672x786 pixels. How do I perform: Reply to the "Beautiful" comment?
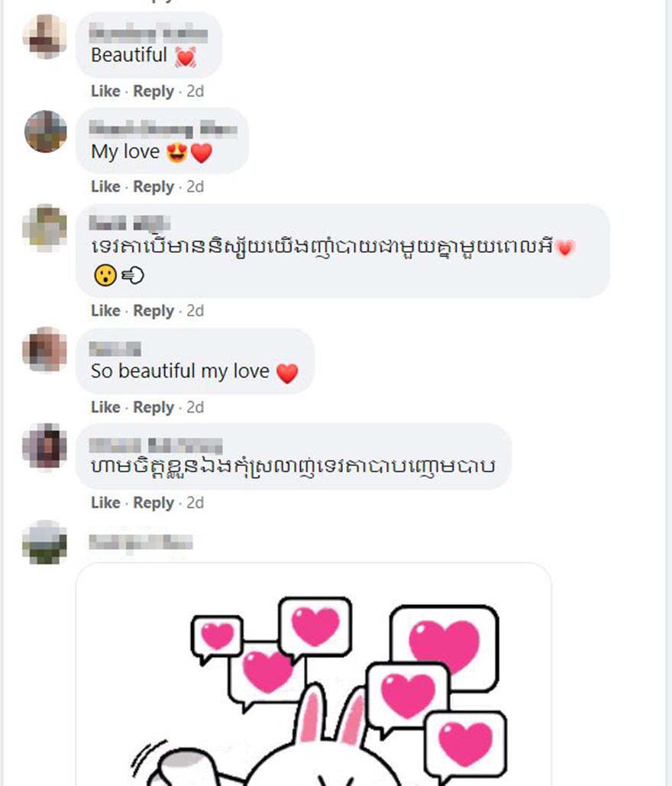click(x=153, y=91)
